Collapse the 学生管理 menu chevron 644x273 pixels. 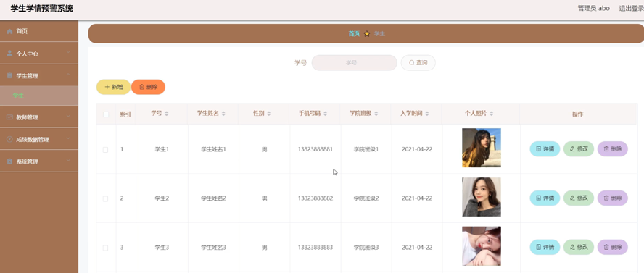(x=68, y=75)
